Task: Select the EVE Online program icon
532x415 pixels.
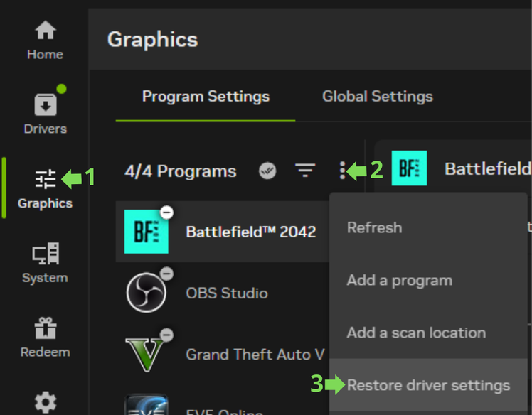Action: pos(147,404)
